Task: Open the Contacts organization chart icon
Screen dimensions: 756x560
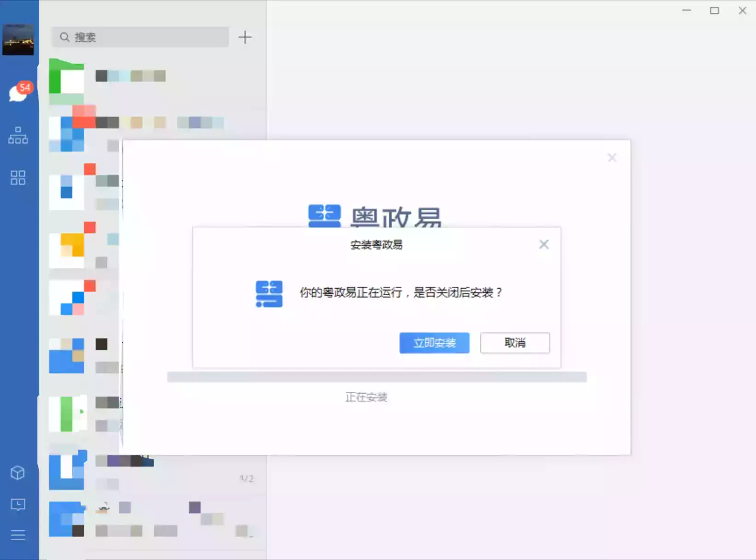Action: 17,135
